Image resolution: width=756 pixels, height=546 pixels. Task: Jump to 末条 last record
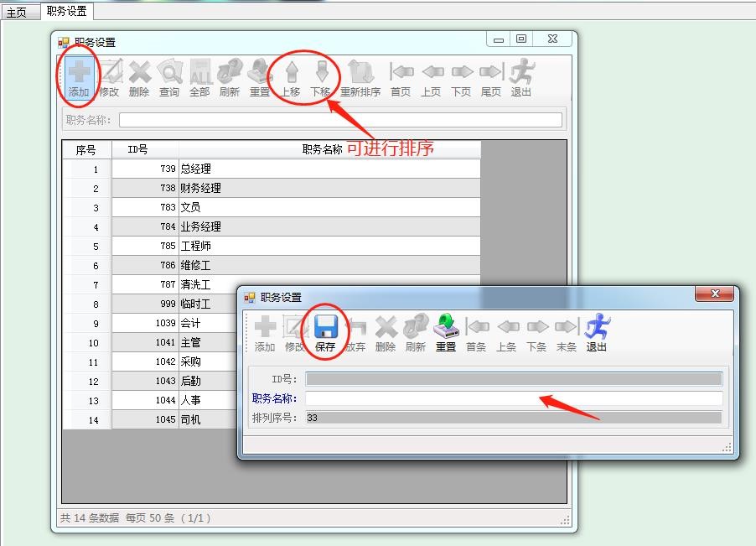click(567, 333)
